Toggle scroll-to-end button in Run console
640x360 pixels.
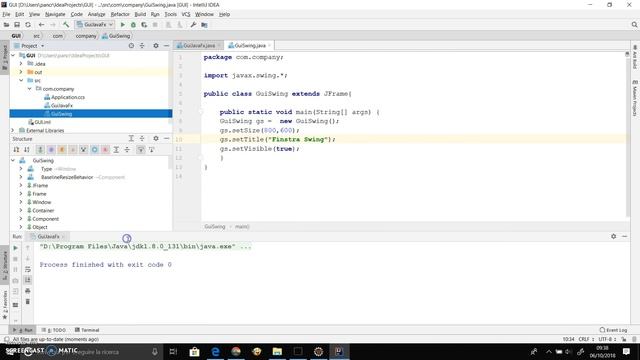coord(28,280)
